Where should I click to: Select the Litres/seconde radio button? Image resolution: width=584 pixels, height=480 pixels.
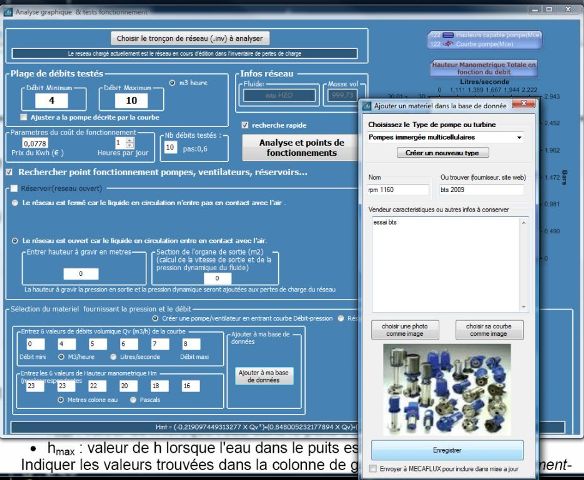pyautogui.click(x=114, y=357)
